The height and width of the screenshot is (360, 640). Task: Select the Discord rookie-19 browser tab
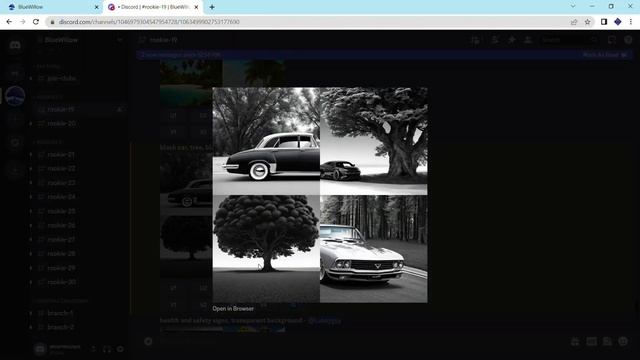[x=153, y=7]
